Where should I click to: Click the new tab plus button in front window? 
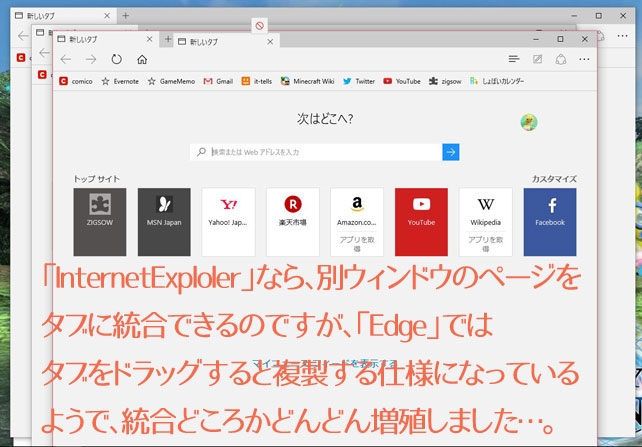167,39
